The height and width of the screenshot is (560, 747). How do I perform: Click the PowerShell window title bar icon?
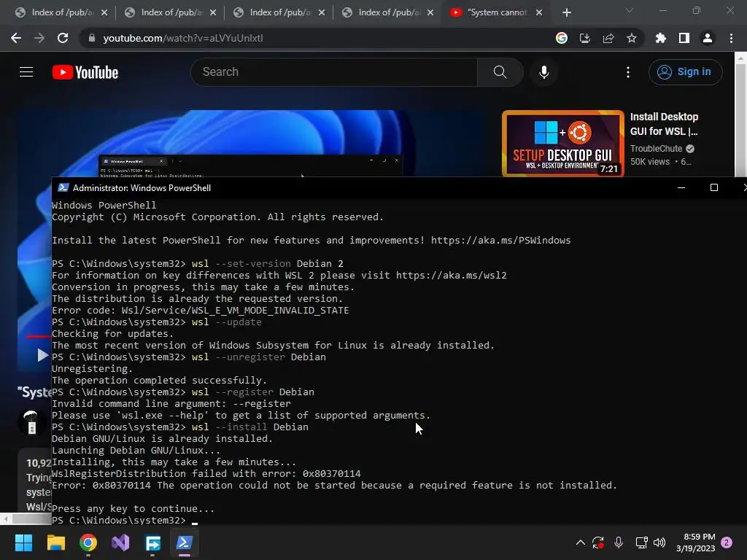[63, 187]
